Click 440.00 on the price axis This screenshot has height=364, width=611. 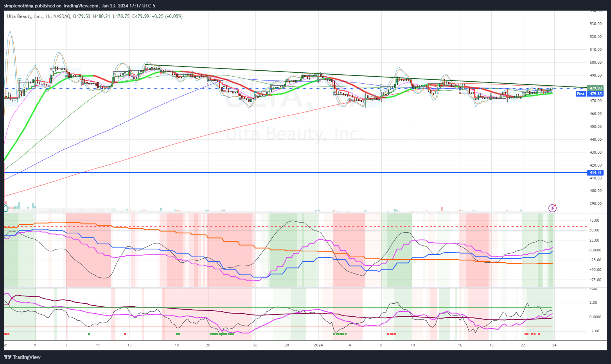point(596,140)
